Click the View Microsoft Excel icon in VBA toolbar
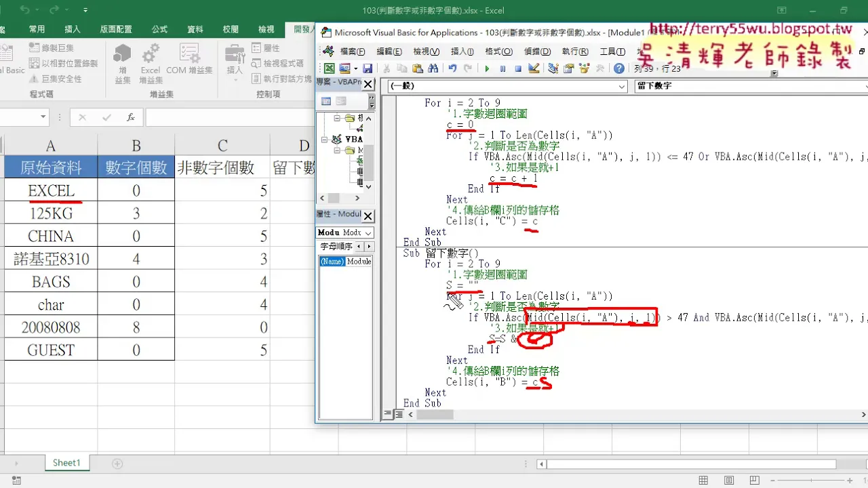Viewport: 868px width, 488px height. (x=329, y=68)
